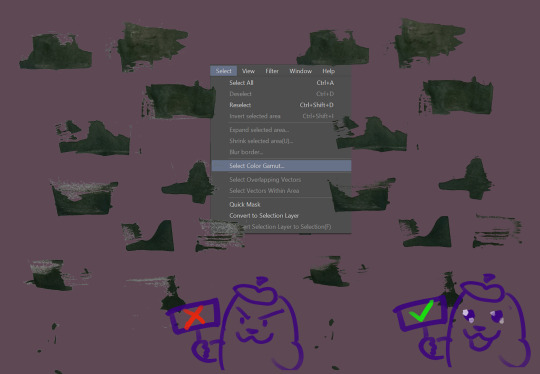This screenshot has height=374, width=540.
Task: Click Select Overlapping Vectors entry
Action: pos(281,179)
